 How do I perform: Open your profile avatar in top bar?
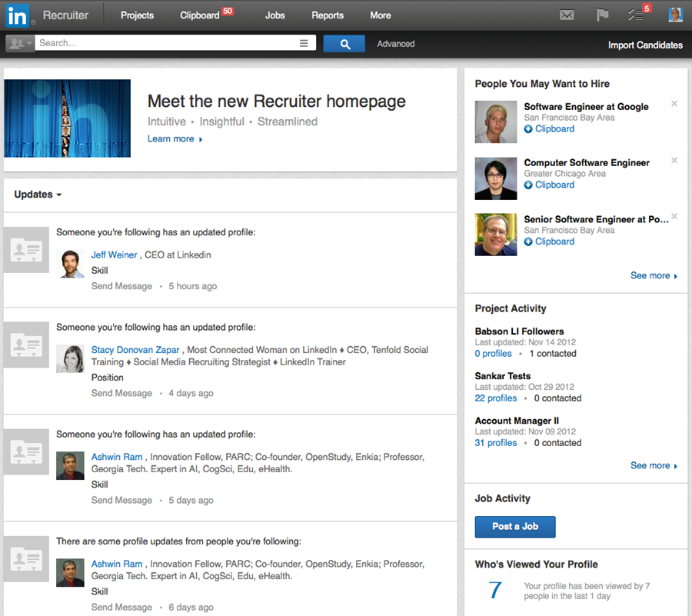pyautogui.click(x=675, y=15)
